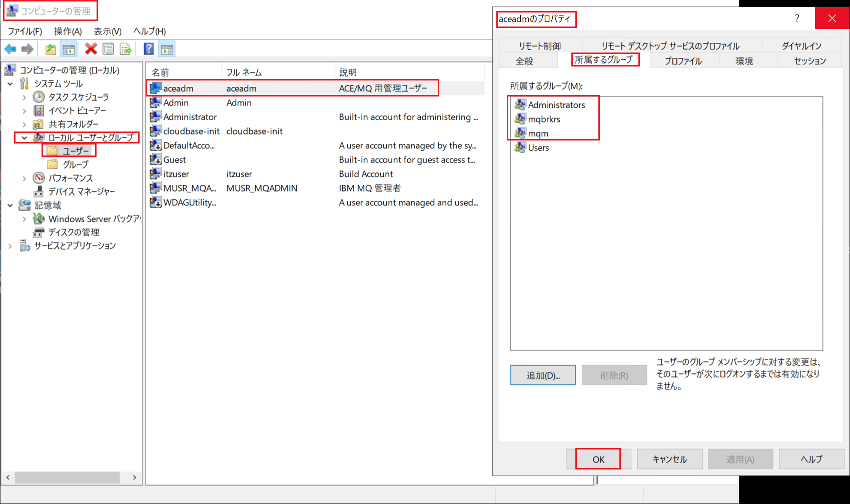Expand the サービスとアプリケーション node
850x504 pixels.
click(10, 245)
